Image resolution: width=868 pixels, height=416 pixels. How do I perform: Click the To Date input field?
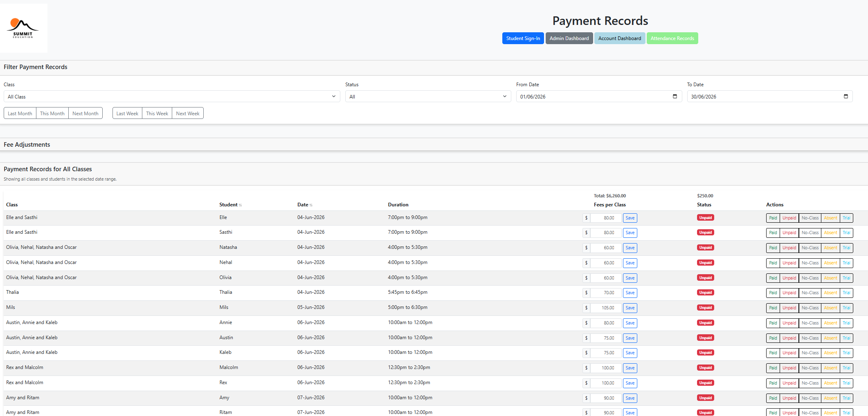pyautogui.click(x=770, y=96)
